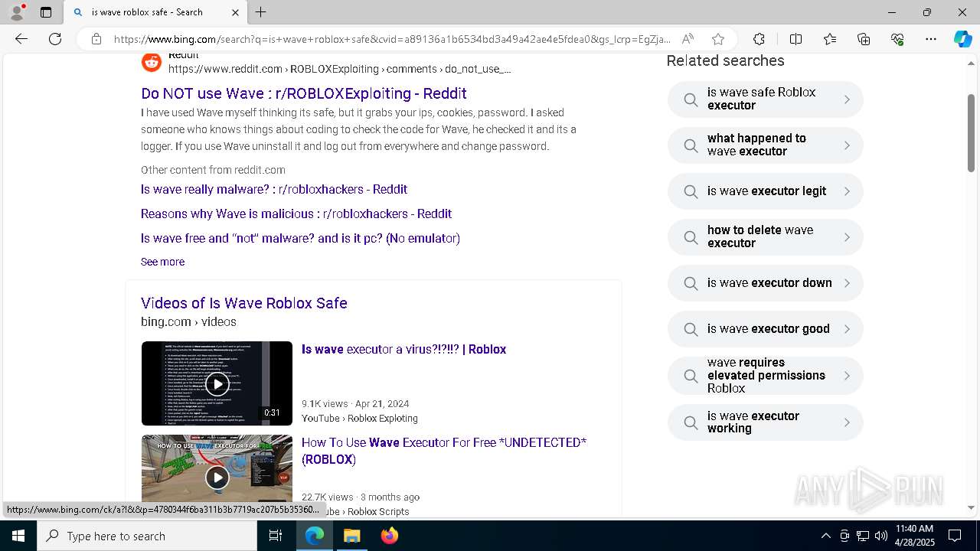Close the 'is wave roblox safe' tab
This screenshot has width=980, height=551.
pyautogui.click(x=235, y=12)
